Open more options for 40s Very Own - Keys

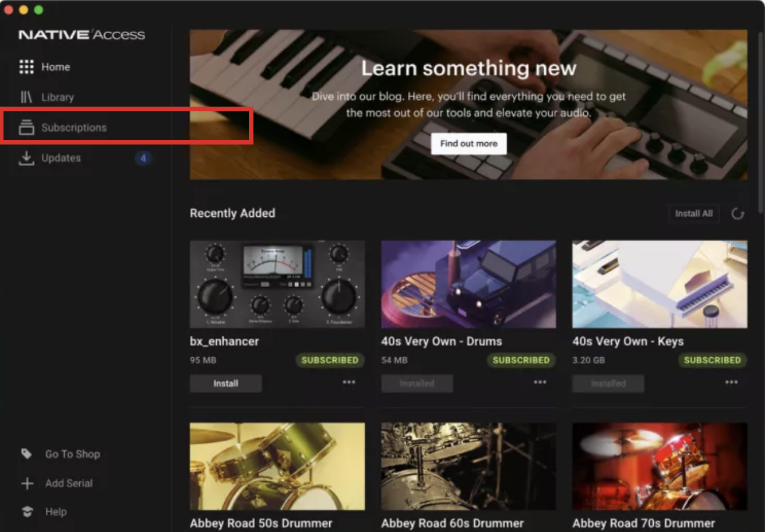point(731,382)
